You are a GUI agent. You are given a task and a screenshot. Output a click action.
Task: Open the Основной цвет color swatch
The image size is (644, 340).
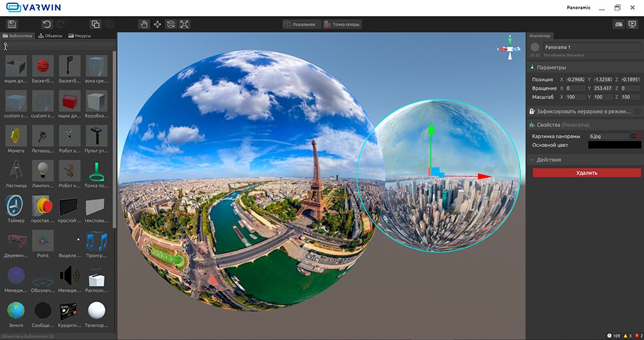(614, 145)
